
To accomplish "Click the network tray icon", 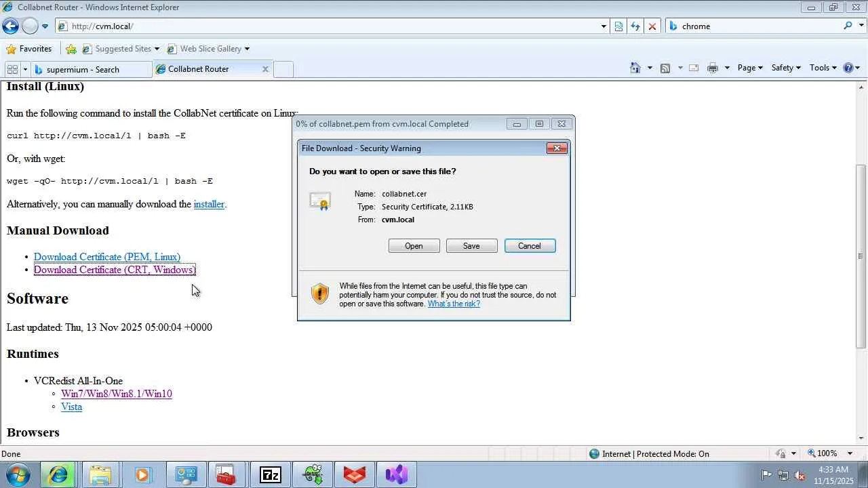I will 783,475.
